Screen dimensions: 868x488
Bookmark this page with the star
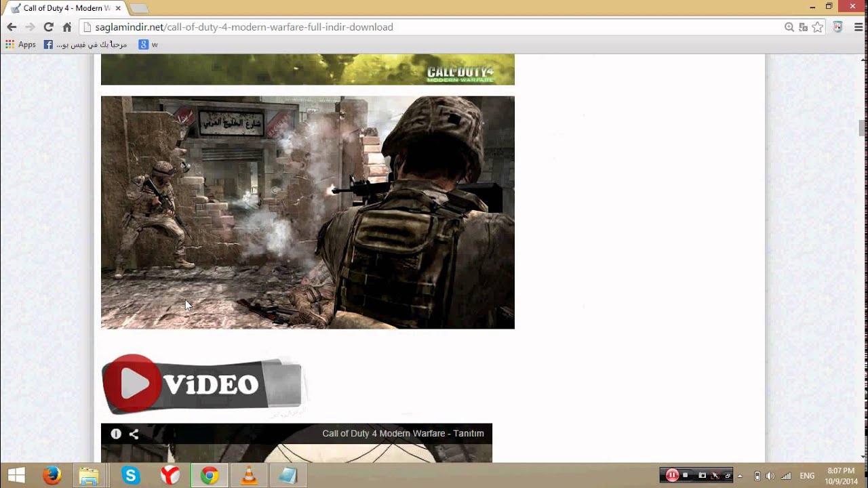click(x=817, y=27)
